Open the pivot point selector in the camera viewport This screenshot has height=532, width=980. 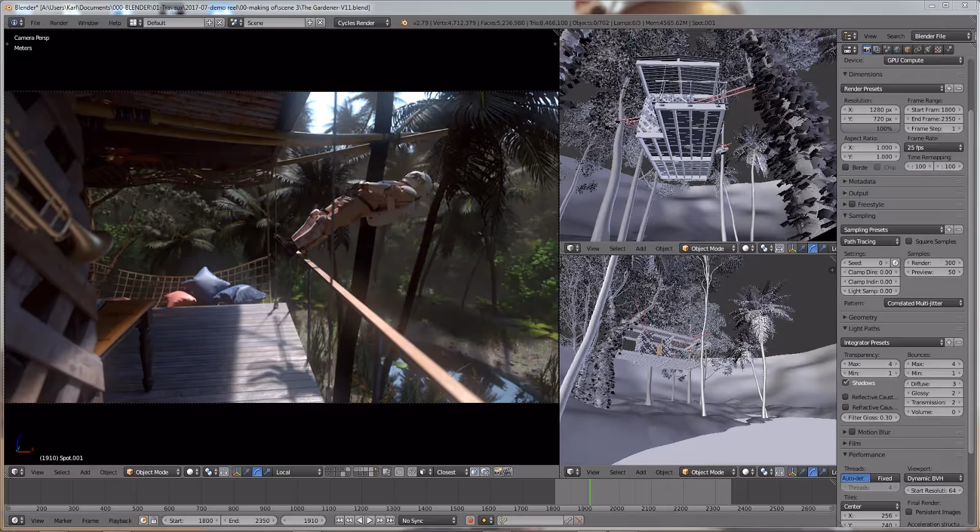[210, 472]
